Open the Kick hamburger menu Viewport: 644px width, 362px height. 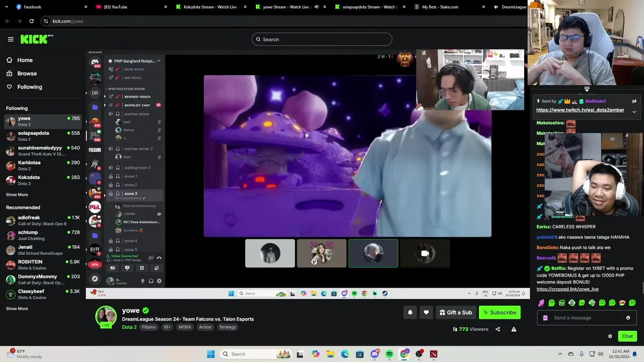click(11, 39)
